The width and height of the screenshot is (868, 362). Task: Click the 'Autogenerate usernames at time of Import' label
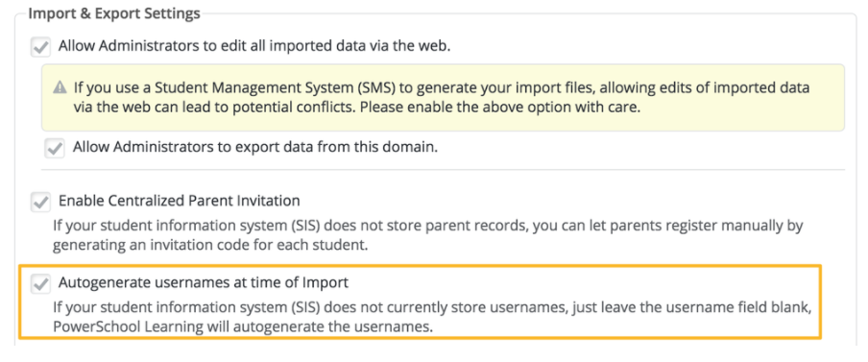point(204,283)
